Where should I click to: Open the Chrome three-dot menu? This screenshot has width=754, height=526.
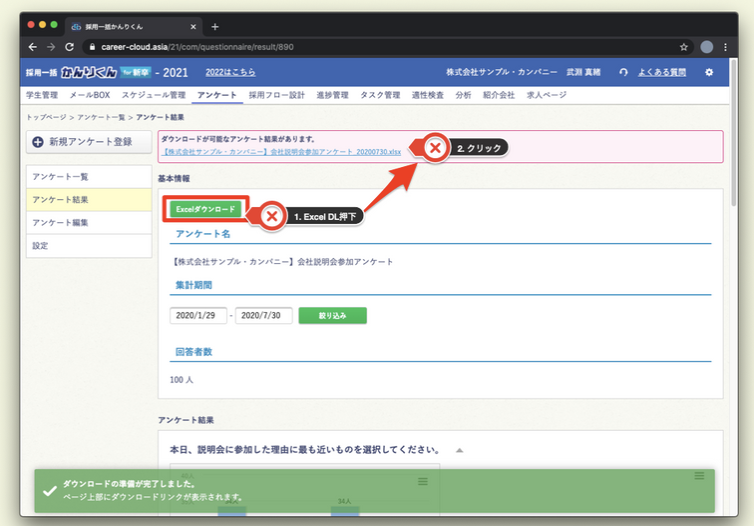click(727, 46)
